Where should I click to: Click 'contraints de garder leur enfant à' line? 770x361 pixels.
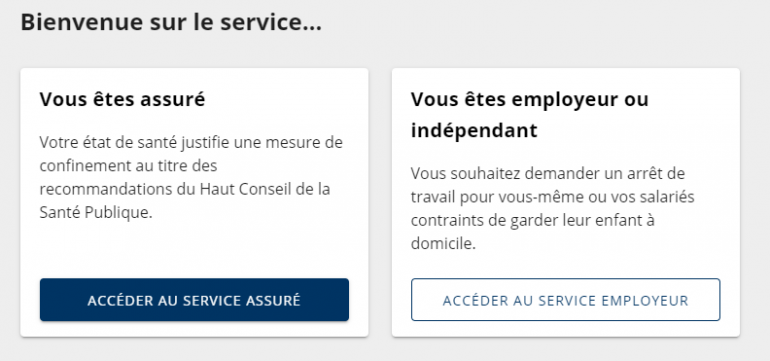click(533, 220)
